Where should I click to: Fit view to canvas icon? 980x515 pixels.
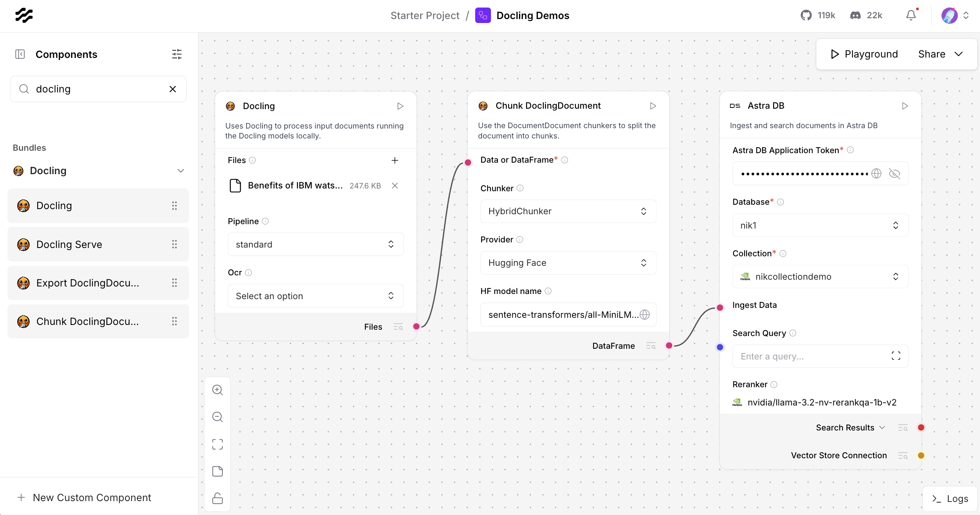[x=218, y=444]
